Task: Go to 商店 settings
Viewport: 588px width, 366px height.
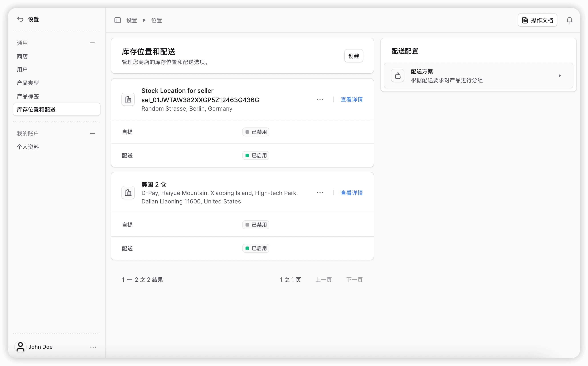Action: coord(22,56)
